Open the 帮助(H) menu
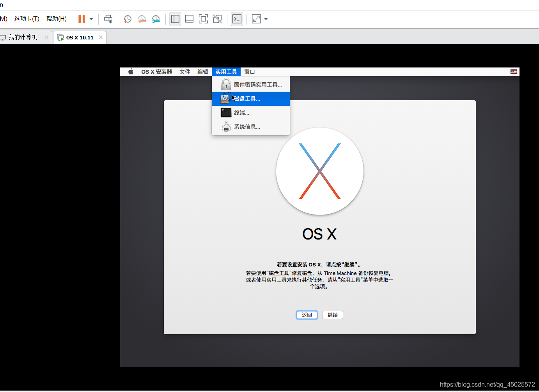 pyautogui.click(x=57, y=19)
